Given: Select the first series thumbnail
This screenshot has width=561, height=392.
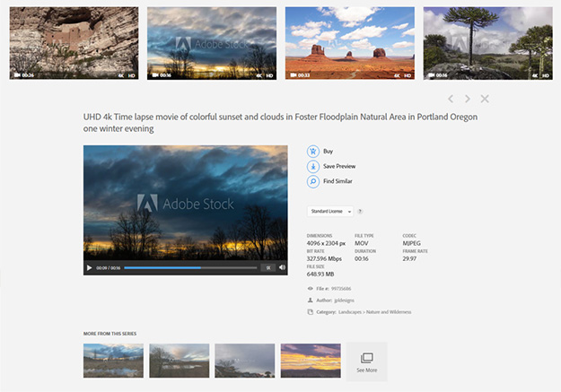Looking at the screenshot, I should point(113,360).
